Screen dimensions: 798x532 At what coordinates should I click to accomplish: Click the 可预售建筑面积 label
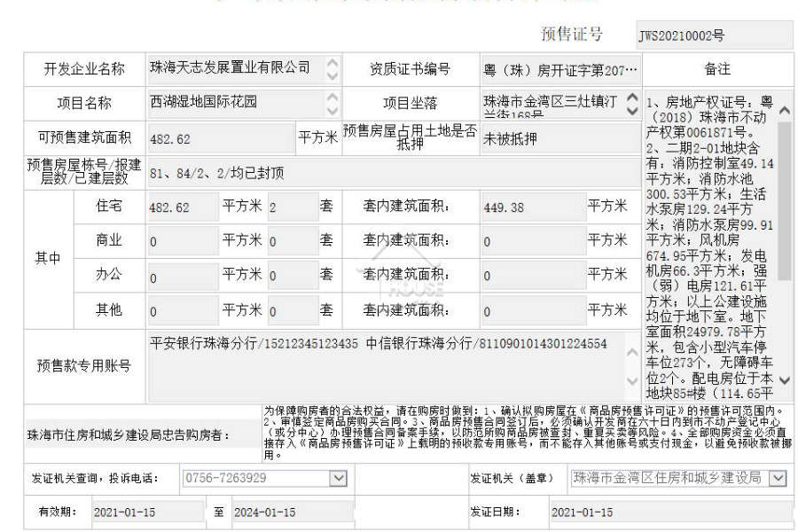tap(84, 137)
